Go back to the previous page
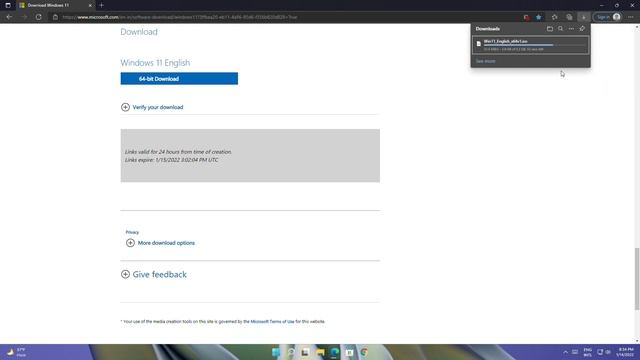Image resolution: width=640 pixels, height=360 pixels. 9,17
